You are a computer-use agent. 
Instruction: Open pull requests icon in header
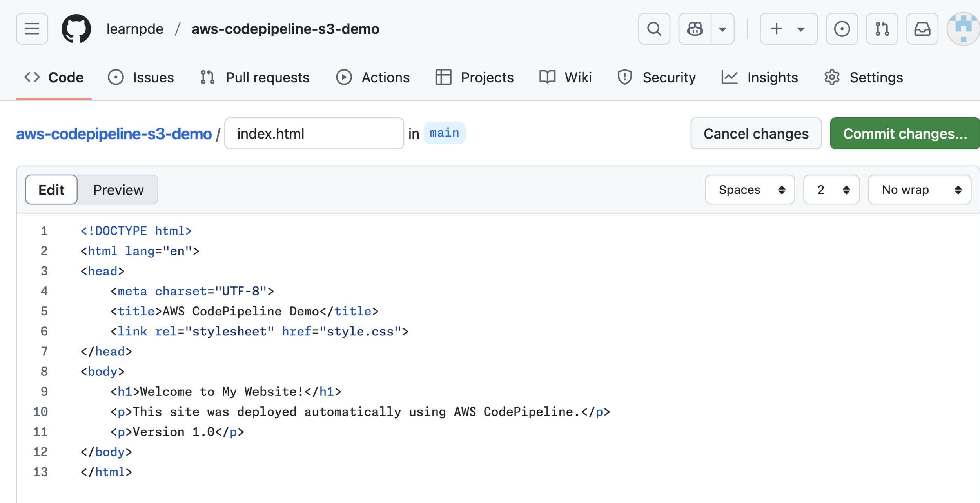pyautogui.click(x=882, y=29)
